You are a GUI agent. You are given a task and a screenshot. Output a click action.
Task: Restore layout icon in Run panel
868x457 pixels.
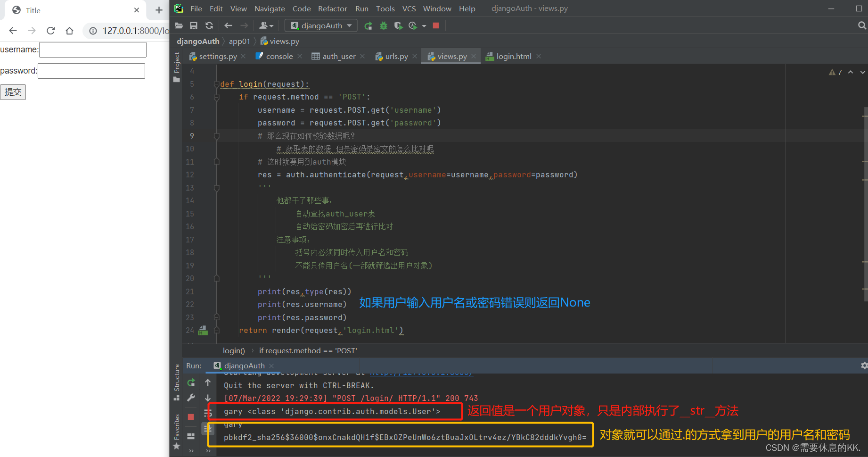[x=191, y=436]
